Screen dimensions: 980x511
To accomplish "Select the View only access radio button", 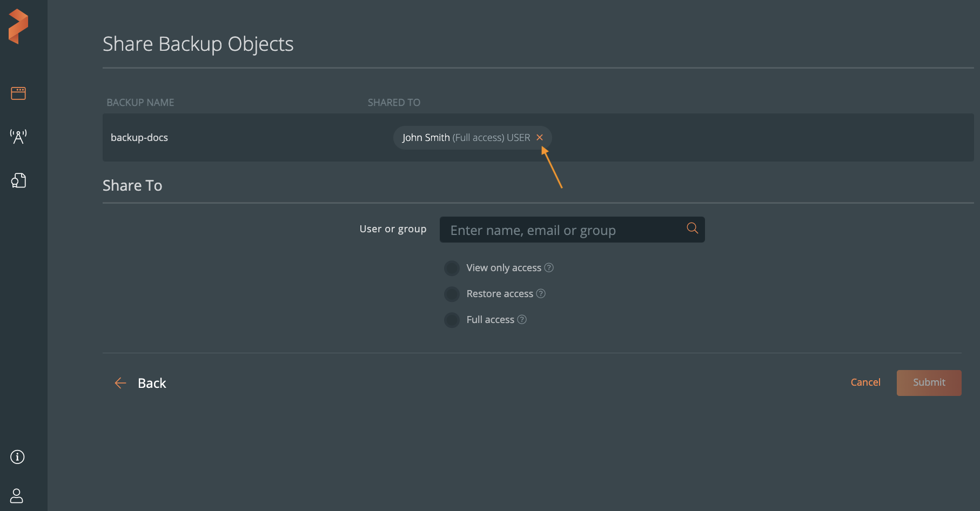I will (x=452, y=268).
